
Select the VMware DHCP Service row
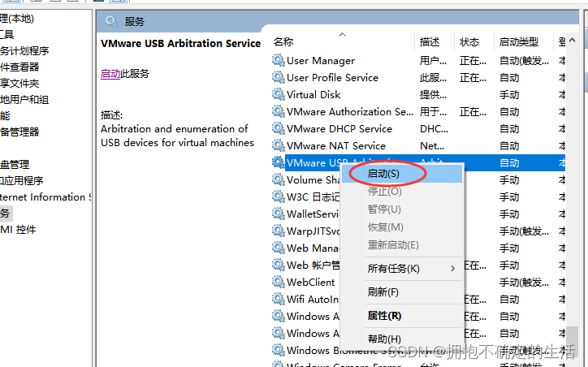point(418,128)
